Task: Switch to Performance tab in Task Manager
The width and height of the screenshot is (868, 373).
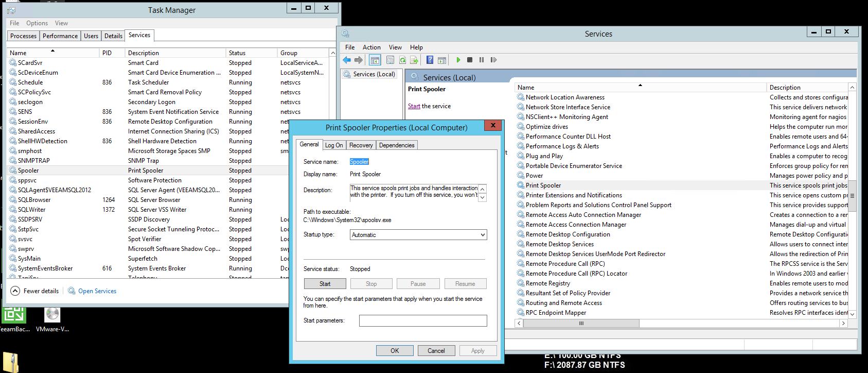Action: tap(60, 36)
